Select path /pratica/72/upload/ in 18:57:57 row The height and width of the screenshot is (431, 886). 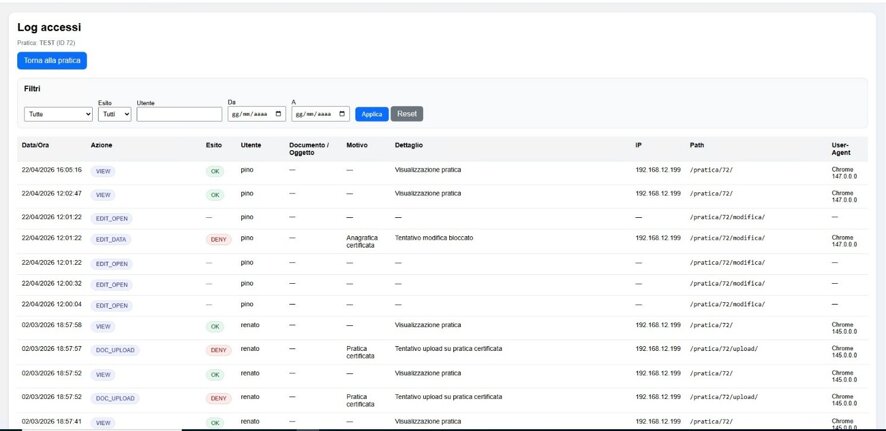(x=724, y=349)
